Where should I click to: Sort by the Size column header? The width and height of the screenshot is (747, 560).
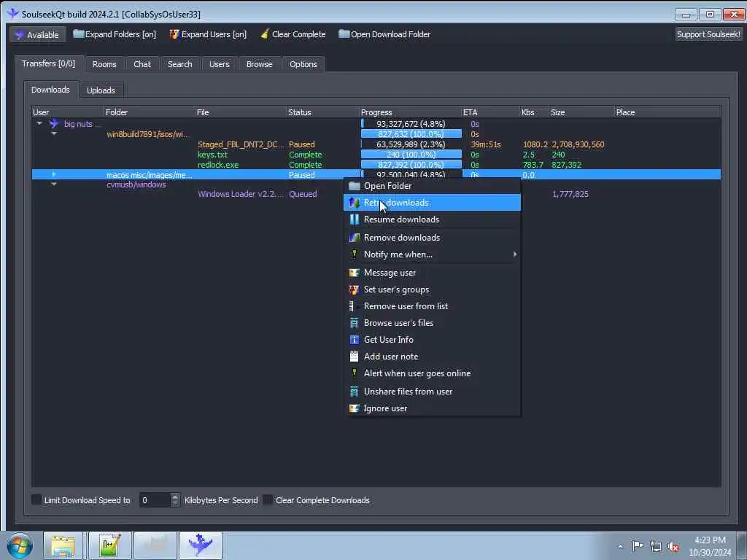point(581,112)
